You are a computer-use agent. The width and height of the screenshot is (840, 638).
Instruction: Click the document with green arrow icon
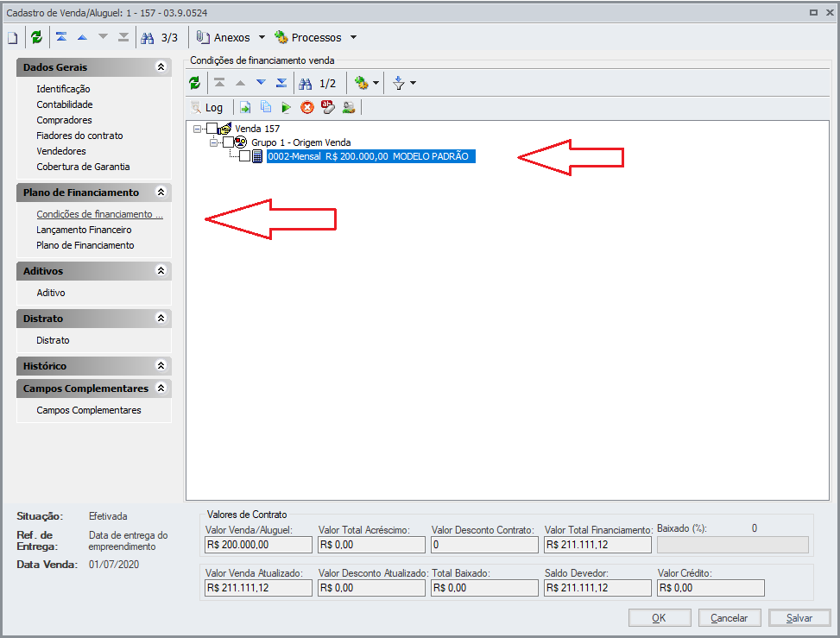click(x=245, y=108)
